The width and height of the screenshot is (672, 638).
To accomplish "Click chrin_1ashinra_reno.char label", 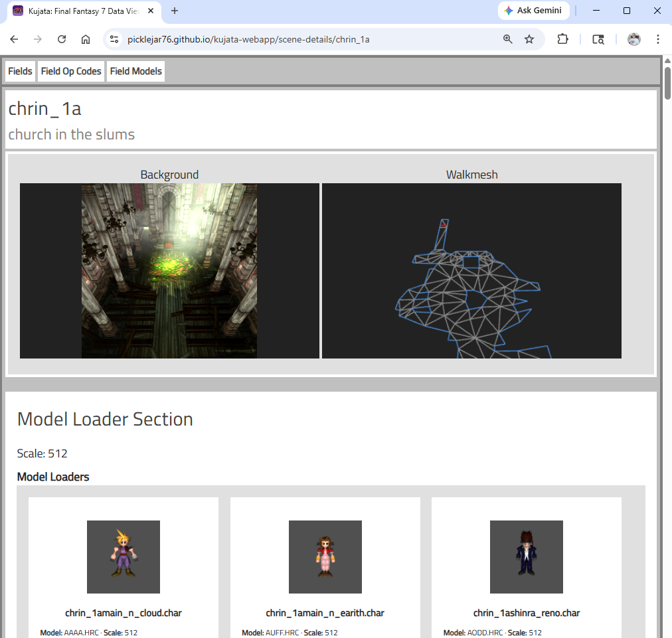I will [527, 613].
